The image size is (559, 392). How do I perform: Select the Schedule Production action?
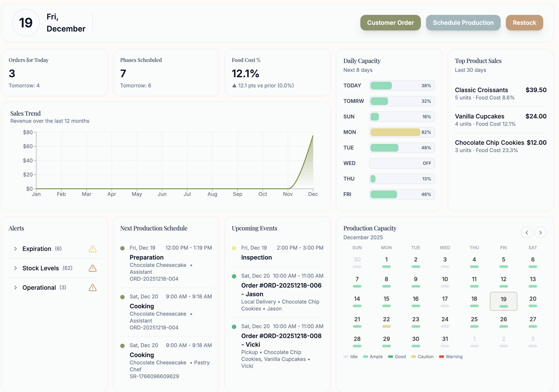pos(463,23)
